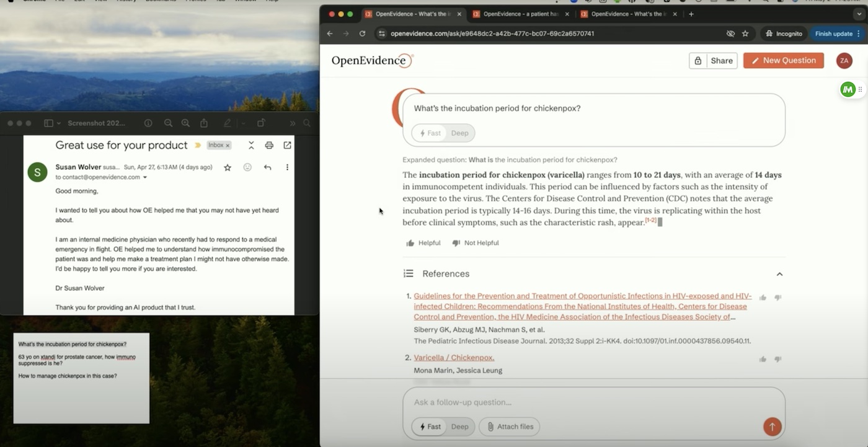Toggle Deep mode under the chickenpox question
The height and width of the screenshot is (447, 868).
459,133
